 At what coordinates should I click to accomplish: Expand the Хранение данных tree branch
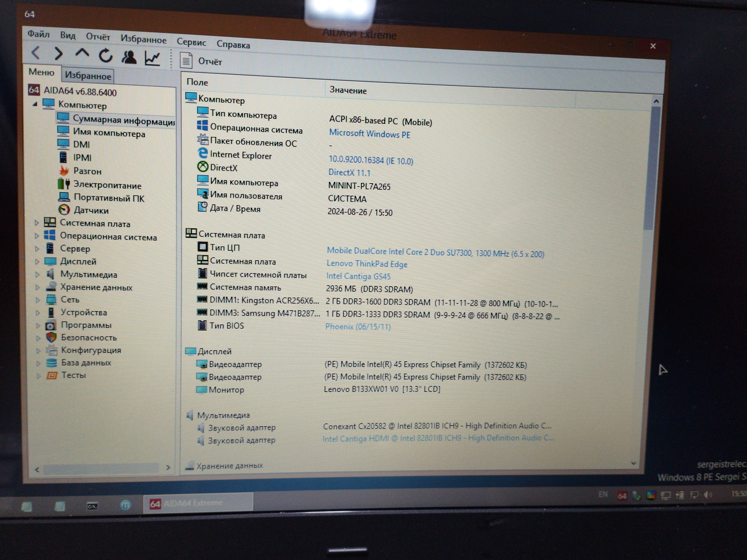point(37,287)
